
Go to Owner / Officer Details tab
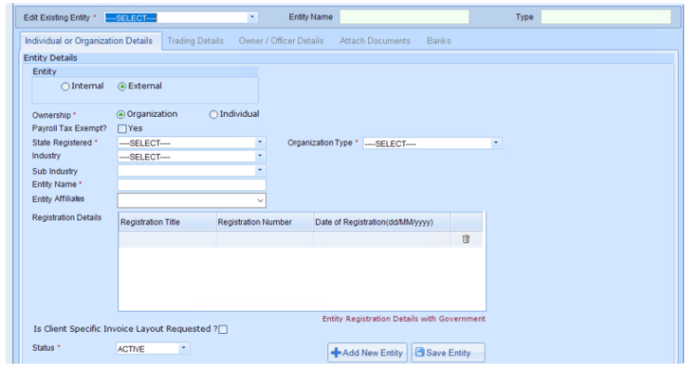281,41
